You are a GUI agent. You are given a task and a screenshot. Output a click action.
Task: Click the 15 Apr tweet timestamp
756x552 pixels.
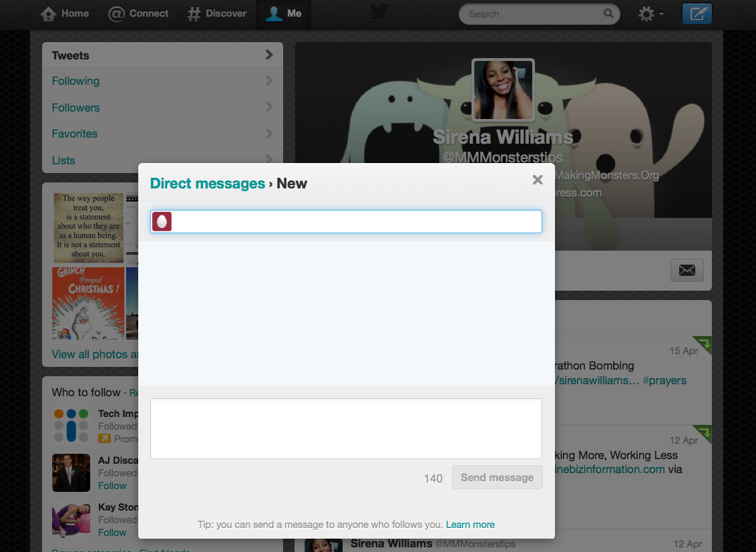[x=683, y=351]
